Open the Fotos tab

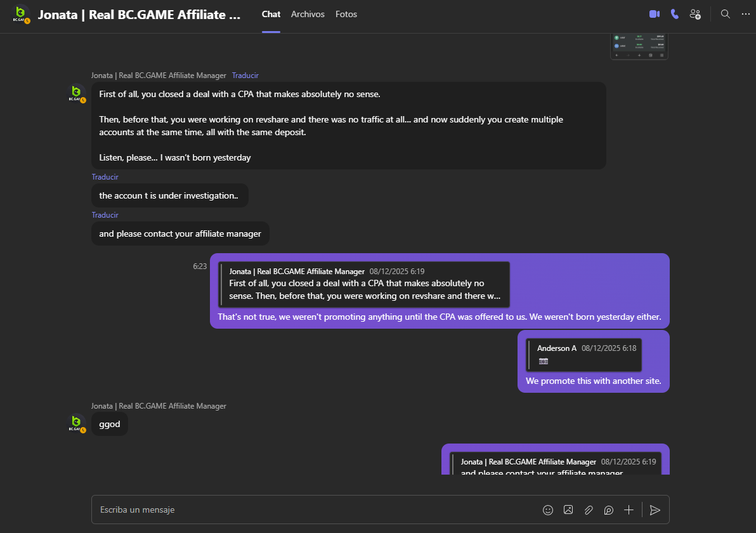tap(346, 13)
